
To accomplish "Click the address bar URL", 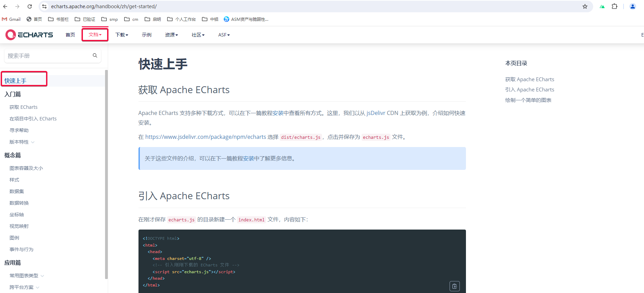I will pos(104,6).
